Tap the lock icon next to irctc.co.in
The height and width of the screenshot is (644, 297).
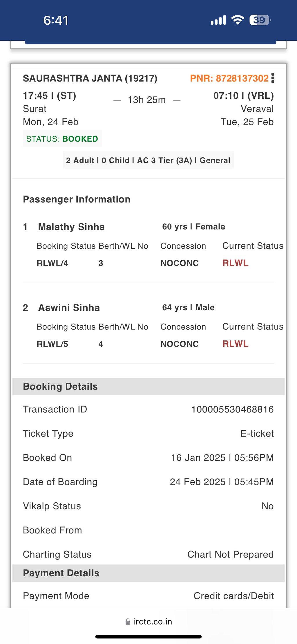point(128,621)
